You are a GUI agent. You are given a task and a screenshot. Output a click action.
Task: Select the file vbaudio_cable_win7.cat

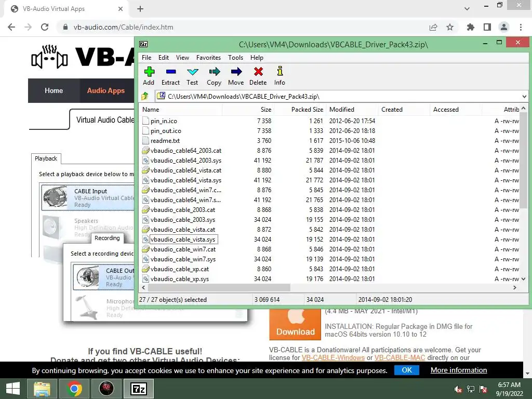click(183, 249)
